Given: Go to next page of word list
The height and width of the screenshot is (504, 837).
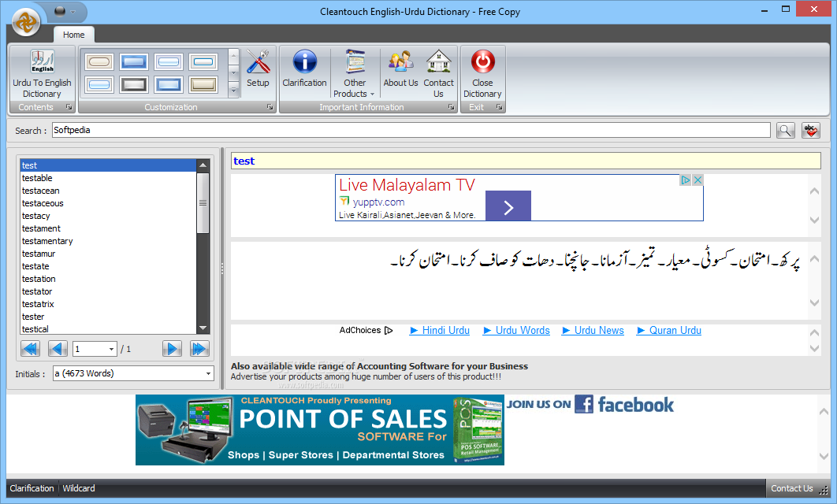Looking at the screenshot, I should 172,349.
